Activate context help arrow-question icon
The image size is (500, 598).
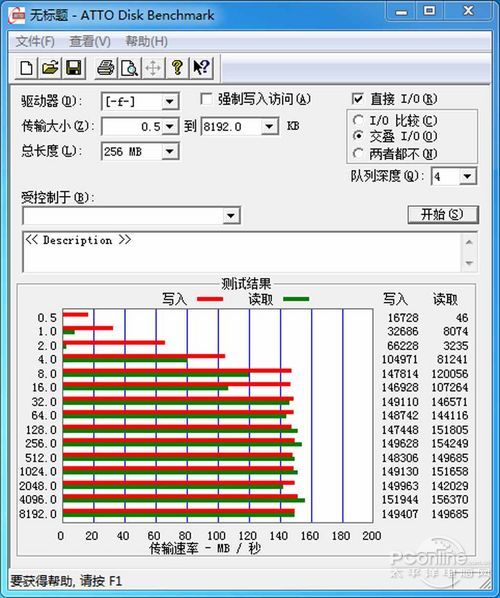pos(201,68)
